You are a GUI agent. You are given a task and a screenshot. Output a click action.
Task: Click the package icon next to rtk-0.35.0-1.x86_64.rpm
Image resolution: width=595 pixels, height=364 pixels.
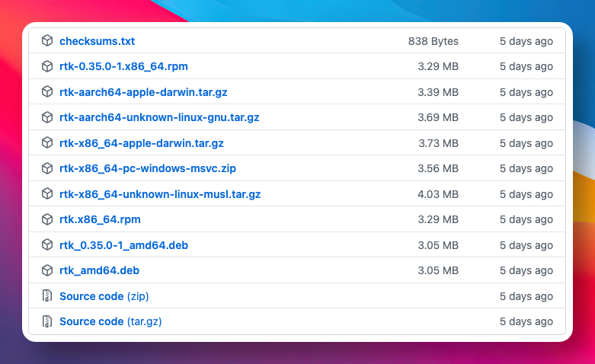point(47,66)
